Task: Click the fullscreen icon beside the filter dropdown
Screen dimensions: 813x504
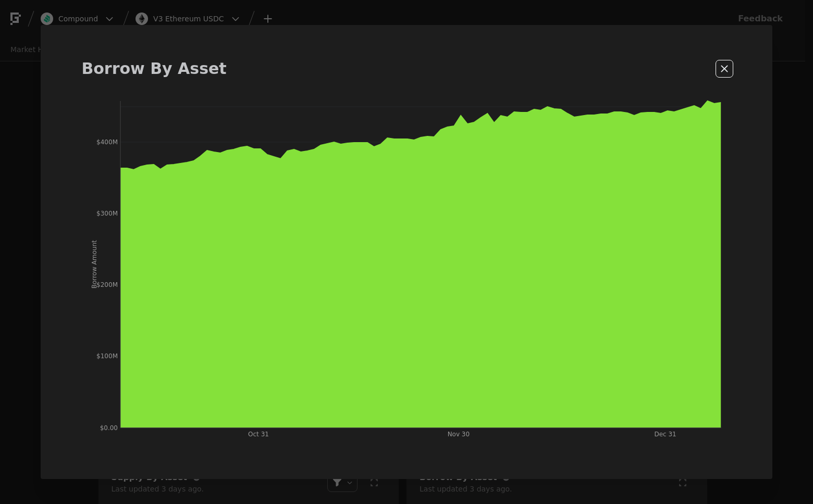Action: click(x=374, y=483)
